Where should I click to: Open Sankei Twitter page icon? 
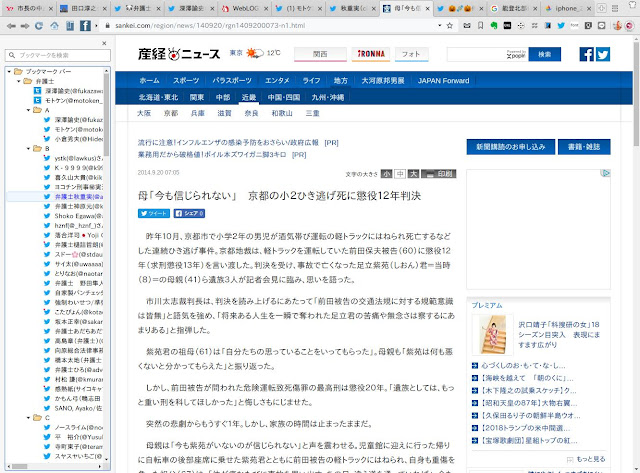tap(603, 54)
